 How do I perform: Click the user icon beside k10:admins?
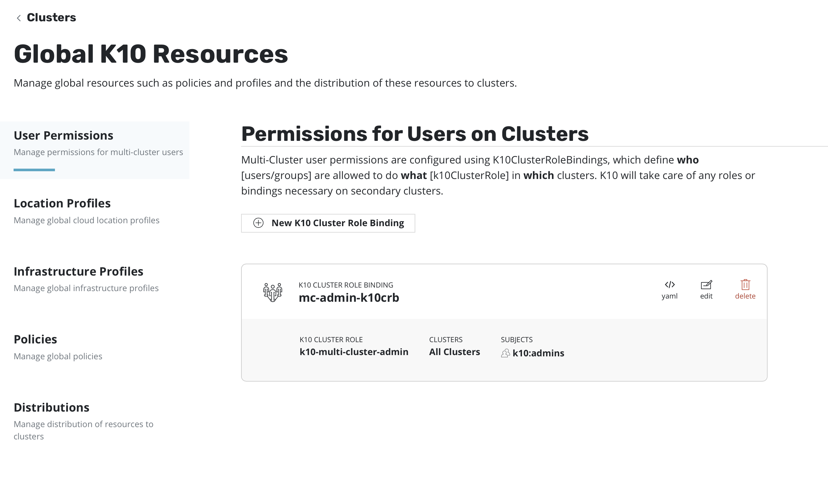[x=505, y=353]
